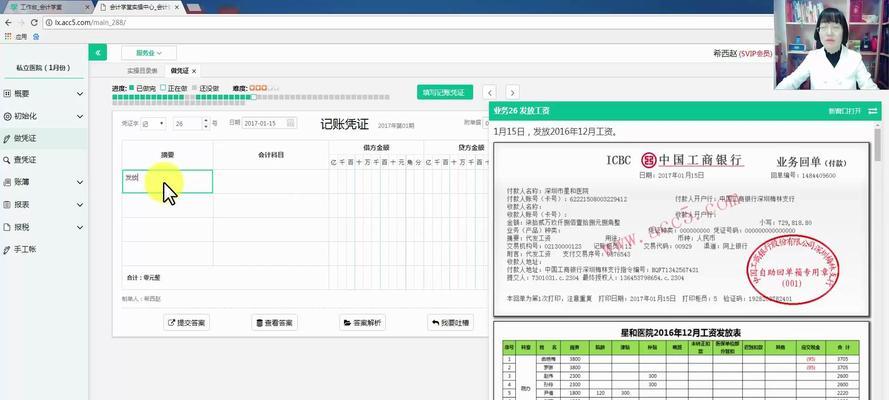Expand the 账簿 sidebar section
Image resolution: width=889 pixels, height=400 pixels.
(x=80, y=182)
